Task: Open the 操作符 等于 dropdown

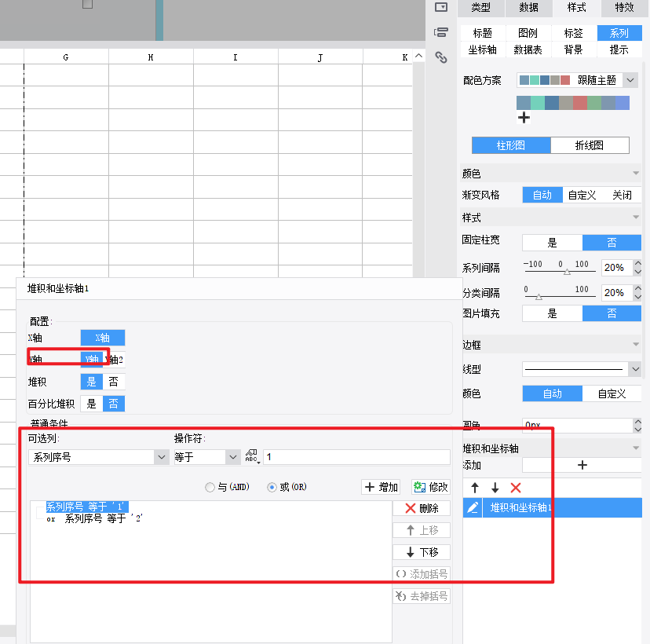Action: coord(233,457)
